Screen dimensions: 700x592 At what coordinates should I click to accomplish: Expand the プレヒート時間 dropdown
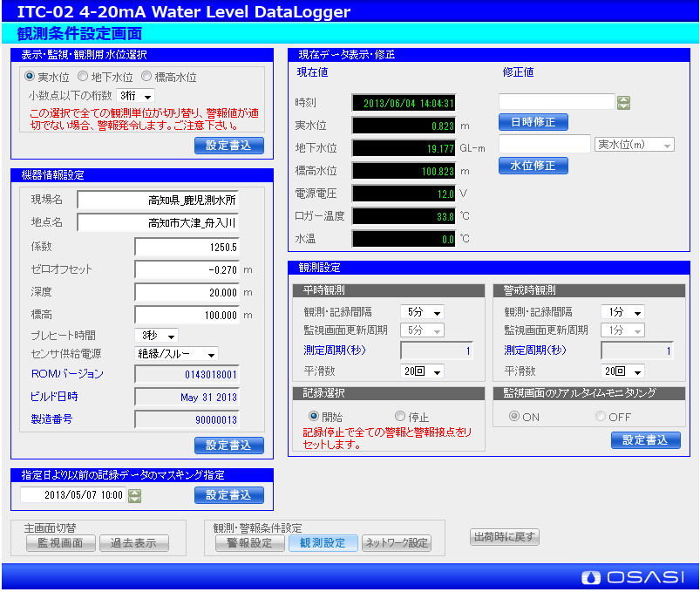[156, 336]
